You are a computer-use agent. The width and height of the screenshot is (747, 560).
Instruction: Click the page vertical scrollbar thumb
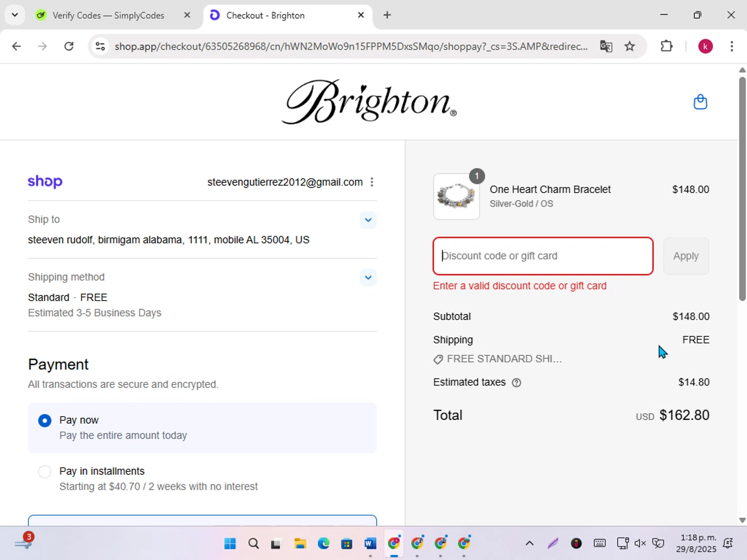[743, 189]
